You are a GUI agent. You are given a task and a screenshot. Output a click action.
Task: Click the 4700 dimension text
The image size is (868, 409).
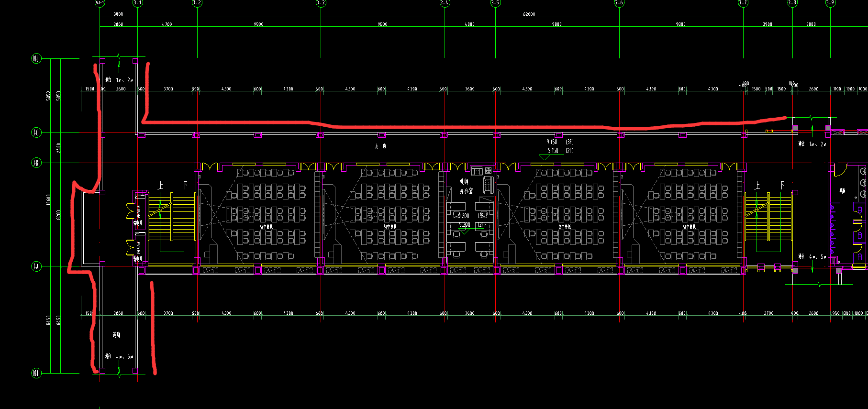click(x=167, y=24)
